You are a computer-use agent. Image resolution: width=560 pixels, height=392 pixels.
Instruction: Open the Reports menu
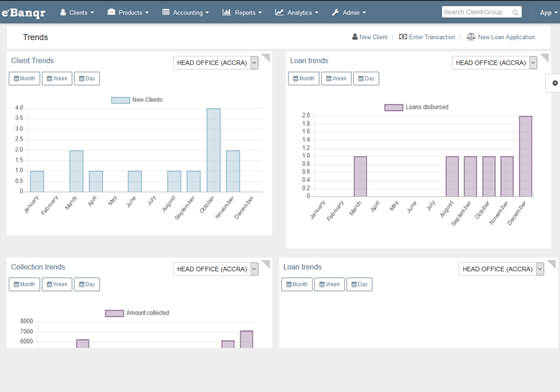(242, 12)
